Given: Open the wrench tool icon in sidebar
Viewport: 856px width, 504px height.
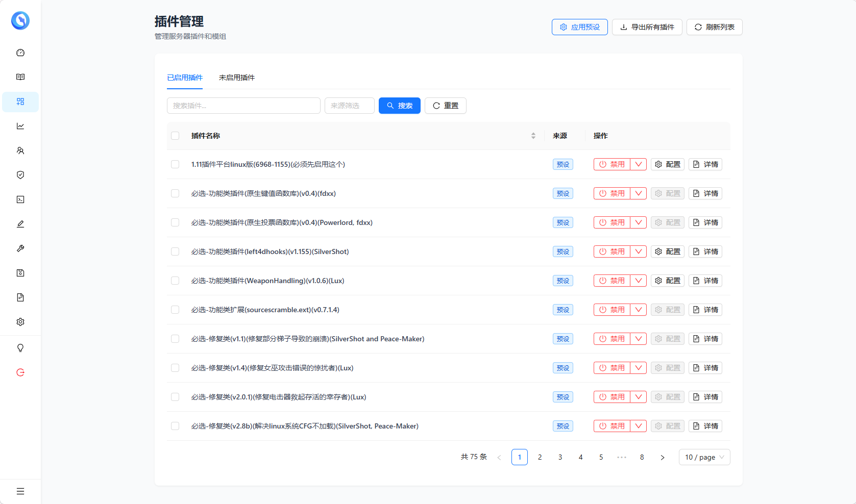Looking at the screenshot, I should (x=20, y=248).
